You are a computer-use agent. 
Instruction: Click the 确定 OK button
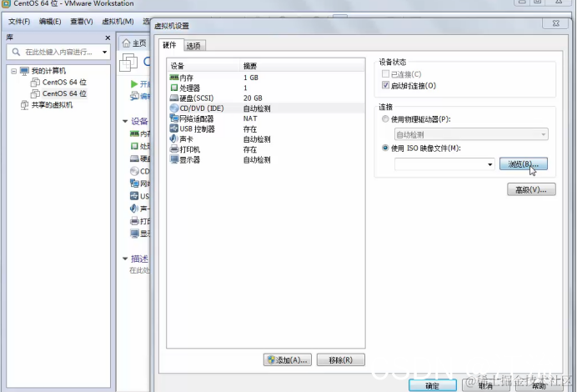433,385
